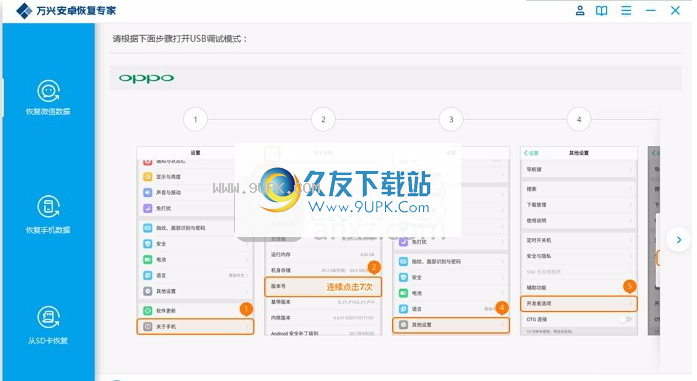Select 从SD卡恢复 in the sidebar
Screen dimensions: 697x381
tap(48, 325)
